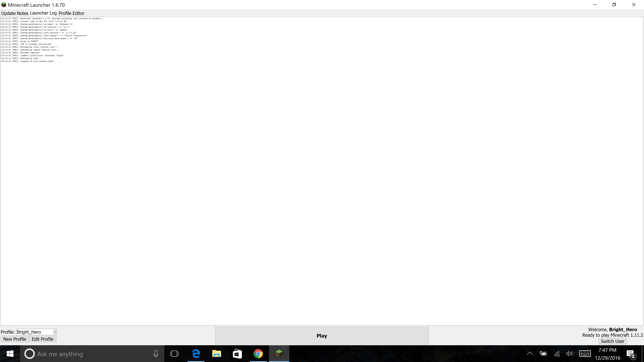Click Minecraft grass block taskbar icon
Image resolution: width=644 pixels, height=362 pixels.
pos(279,354)
